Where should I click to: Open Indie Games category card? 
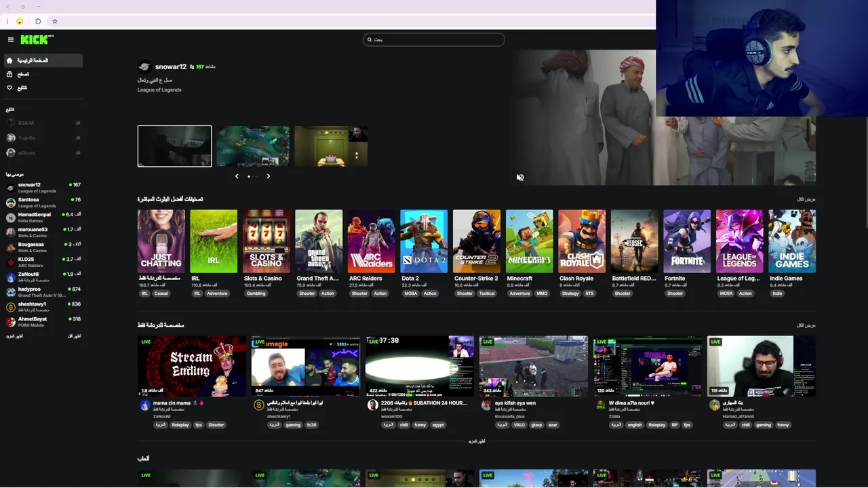pyautogui.click(x=792, y=241)
